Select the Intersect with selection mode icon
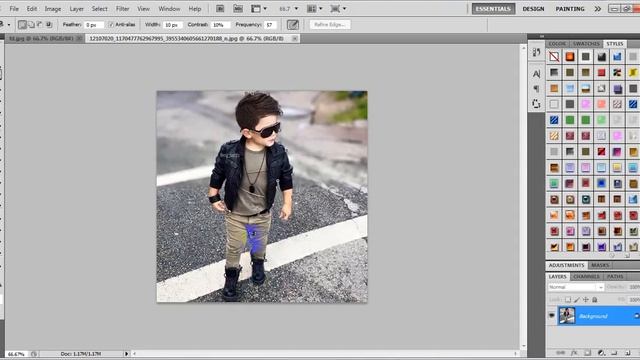The width and height of the screenshot is (640, 360). click(x=49, y=25)
